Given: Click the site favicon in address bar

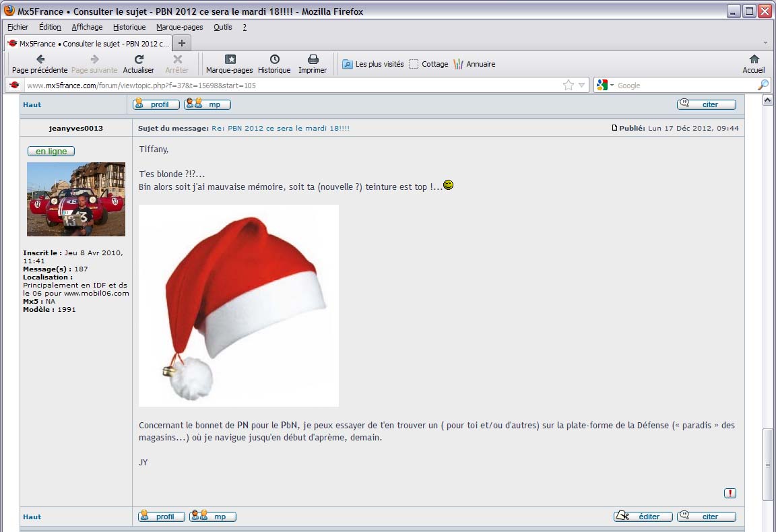Looking at the screenshot, I should tap(14, 85).
